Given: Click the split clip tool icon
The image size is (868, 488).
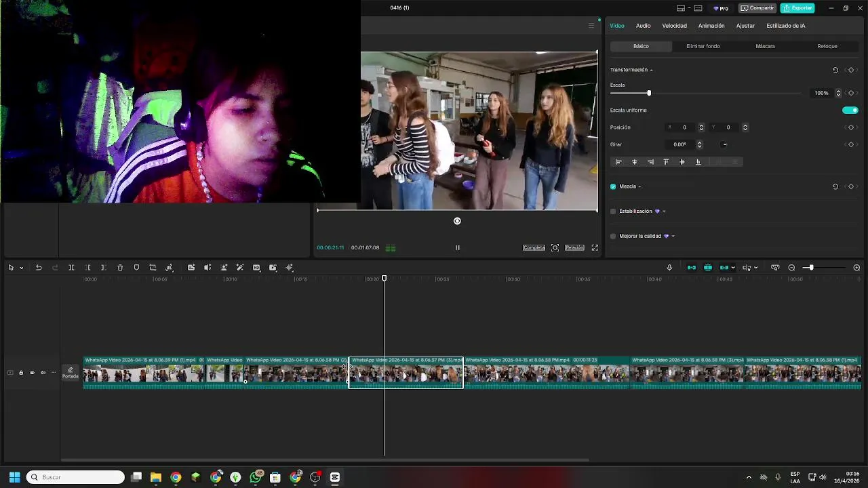Looking at the screenshot, I should pos(71,268).
